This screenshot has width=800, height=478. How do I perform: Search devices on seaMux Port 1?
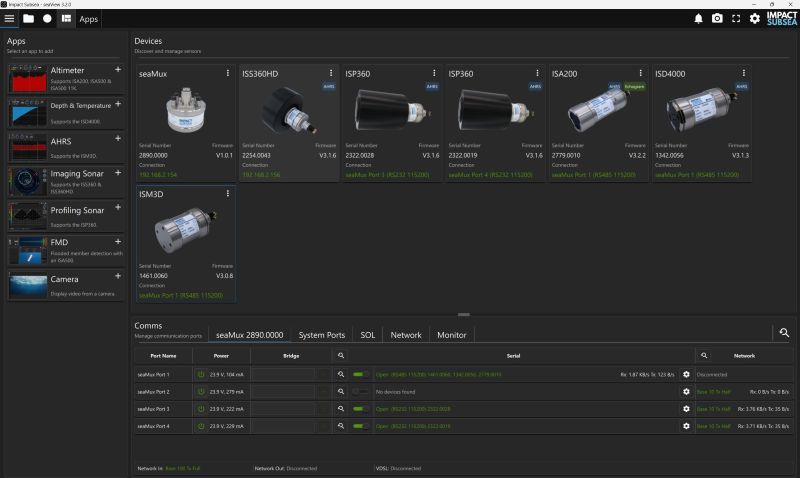(341, 374)
